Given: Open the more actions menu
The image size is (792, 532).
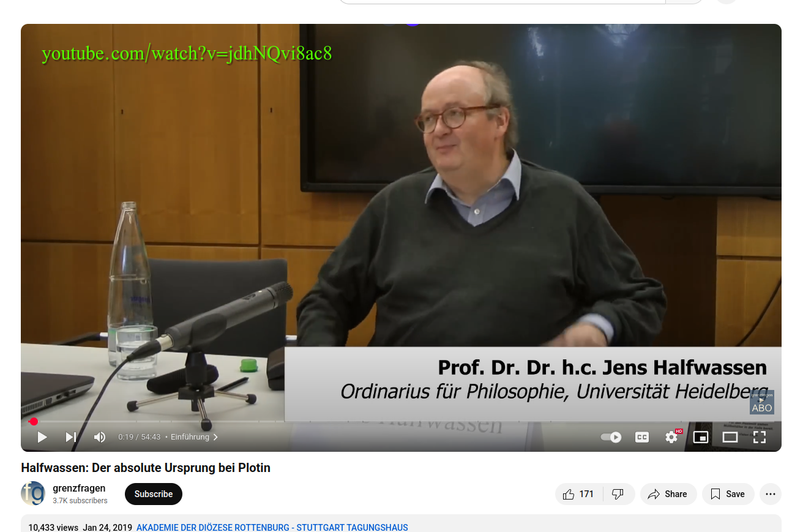Looking at the screenshot, I should click(x=771, y=494).
